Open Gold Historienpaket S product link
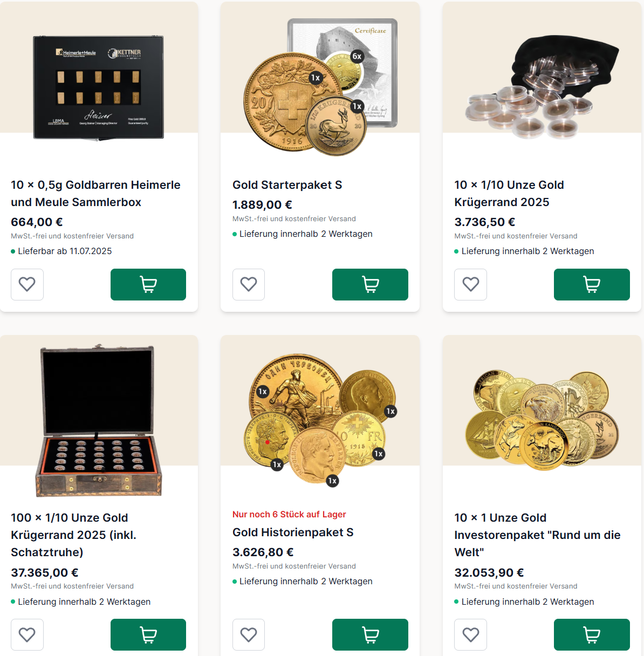The height and width of the screenshot is (656, 644). coord(293,532)
